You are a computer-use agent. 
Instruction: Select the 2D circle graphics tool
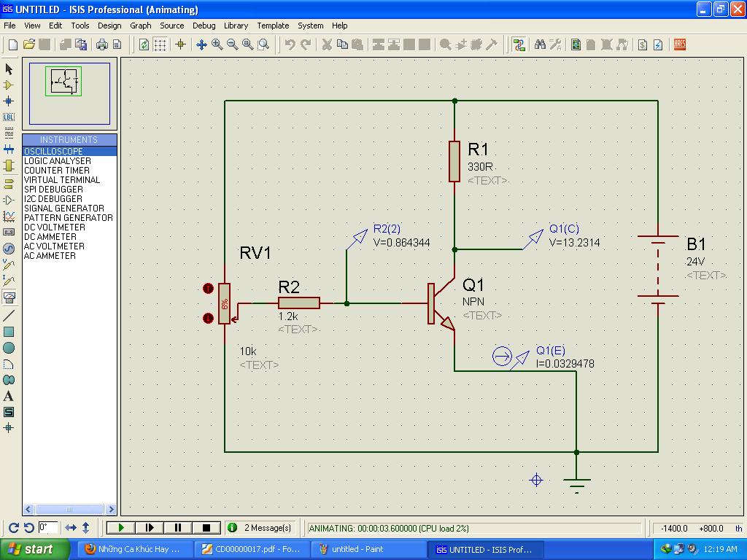click(x=9, y=348)
